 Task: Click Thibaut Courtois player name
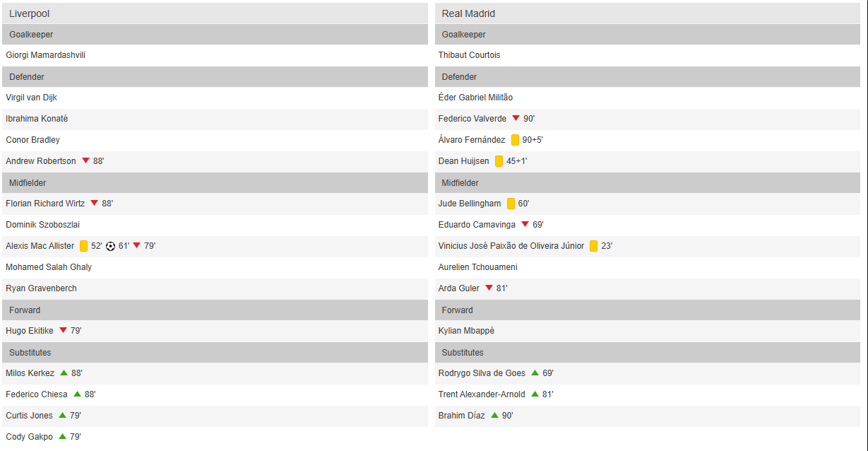(x=469, y=55)
